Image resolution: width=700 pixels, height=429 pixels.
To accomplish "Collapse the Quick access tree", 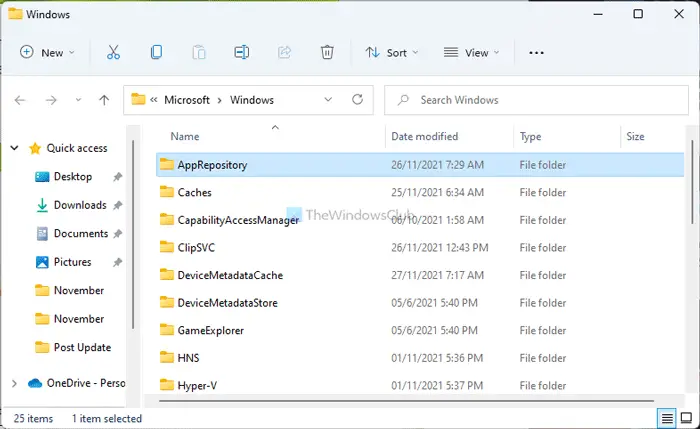I will (x=14, y=148).
